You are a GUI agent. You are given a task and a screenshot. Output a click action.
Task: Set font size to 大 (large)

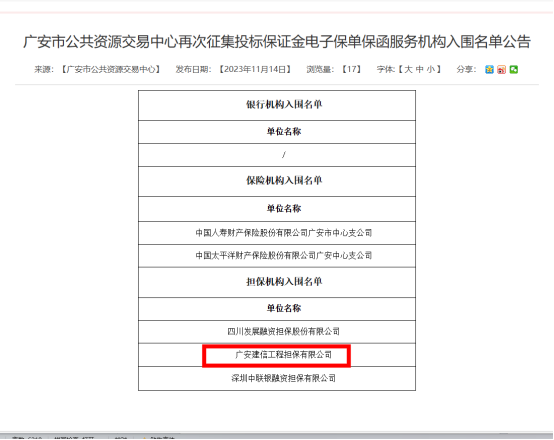pos(408,69)
